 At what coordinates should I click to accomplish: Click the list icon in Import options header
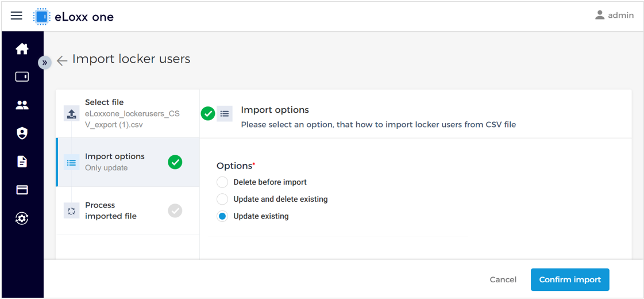(224, 114)
